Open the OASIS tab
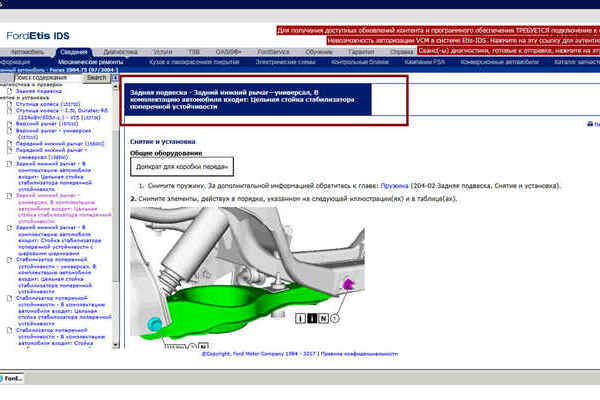The height and width of the screenshot is (400, 600). (228, 52)
